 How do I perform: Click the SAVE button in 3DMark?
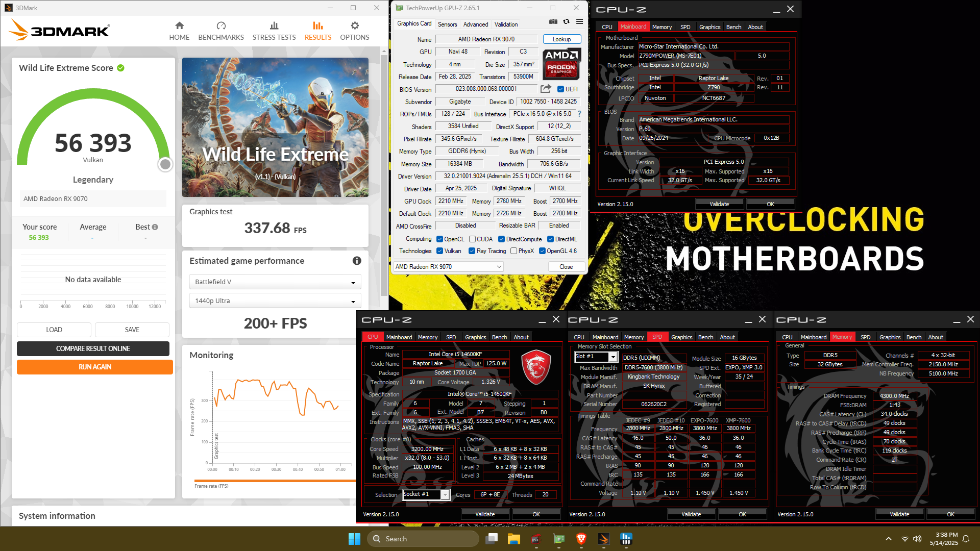(132, 330)
